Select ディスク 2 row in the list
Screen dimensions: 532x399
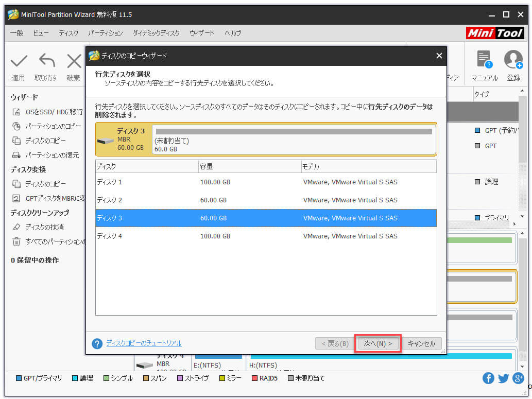click(x=266, y=200)
